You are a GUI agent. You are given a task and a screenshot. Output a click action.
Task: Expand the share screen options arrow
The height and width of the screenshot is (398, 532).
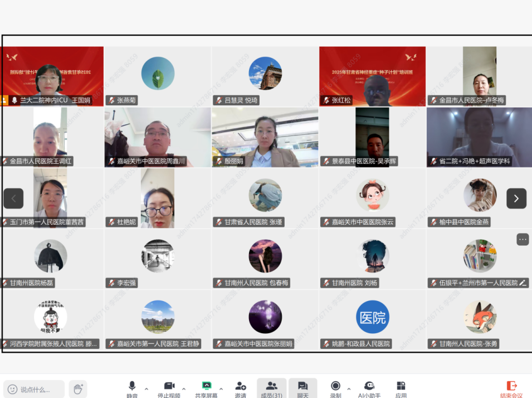pos(221,389)
